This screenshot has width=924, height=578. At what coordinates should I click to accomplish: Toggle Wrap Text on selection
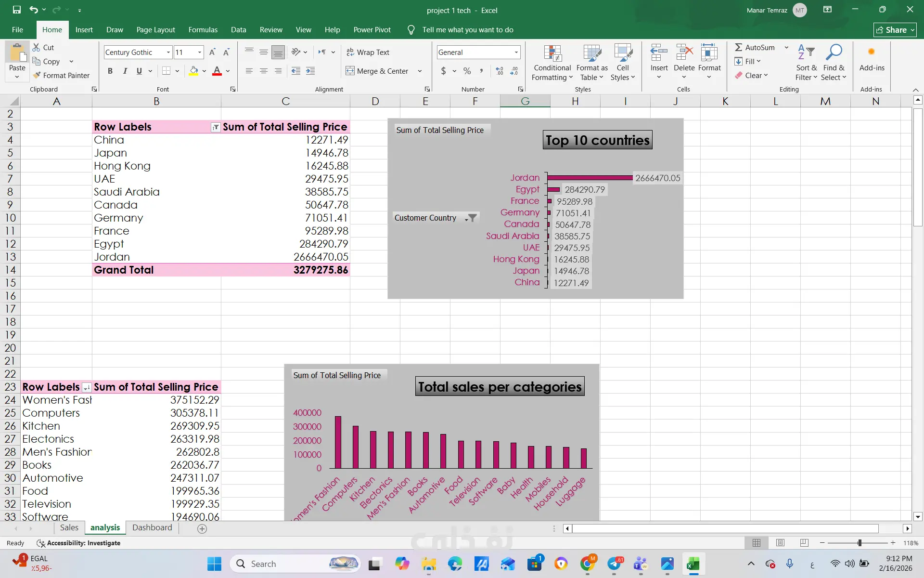[368, 52]
